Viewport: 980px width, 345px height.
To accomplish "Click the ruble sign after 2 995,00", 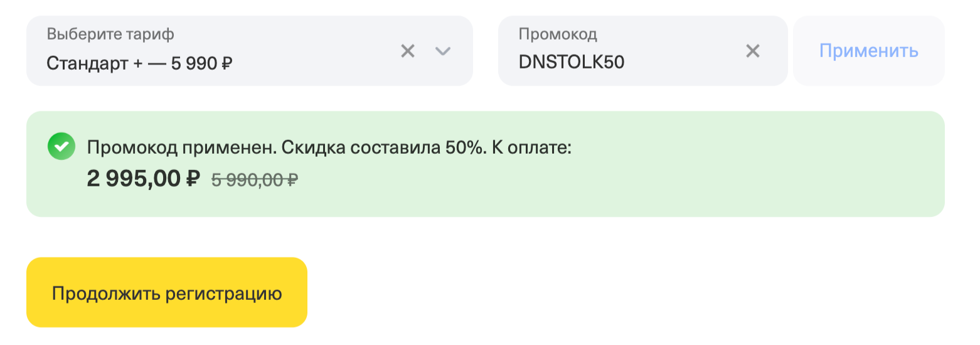I will point(193,179).
